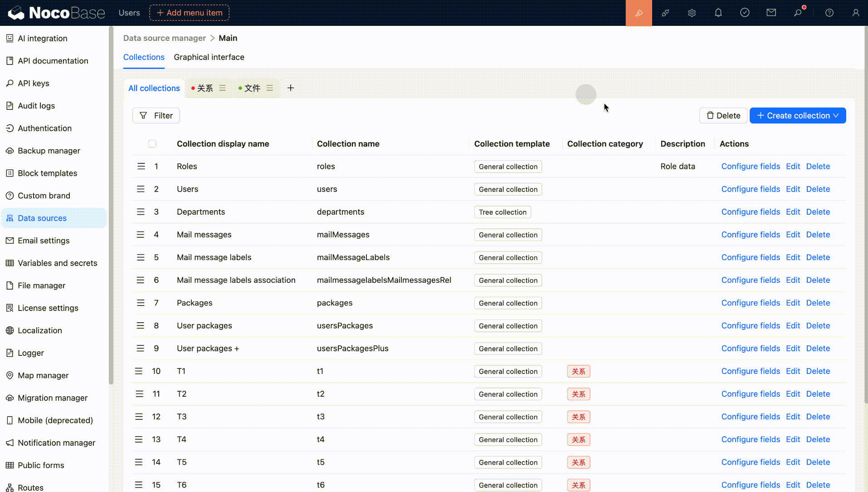Open the mail envelope icon
This screenshot has height=492, width=868.
pyautogui.click(x=771, y=13)
